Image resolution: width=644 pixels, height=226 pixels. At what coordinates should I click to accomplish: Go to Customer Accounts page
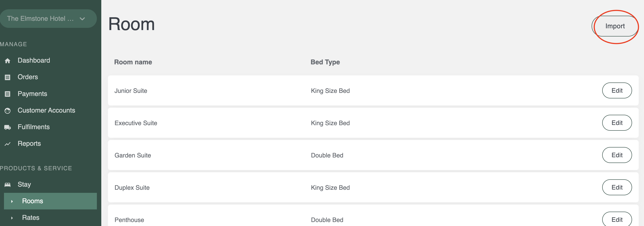pos(46,110)
